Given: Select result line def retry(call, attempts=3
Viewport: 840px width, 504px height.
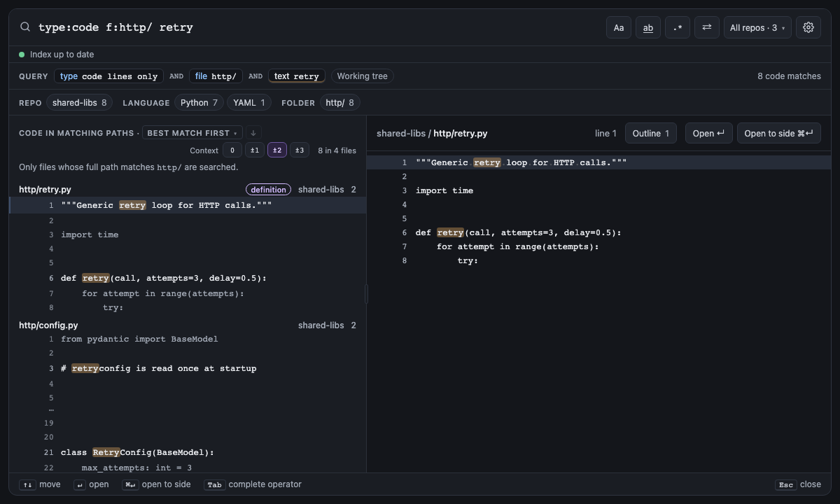Looking at the screenshot, I should [188, 278].
